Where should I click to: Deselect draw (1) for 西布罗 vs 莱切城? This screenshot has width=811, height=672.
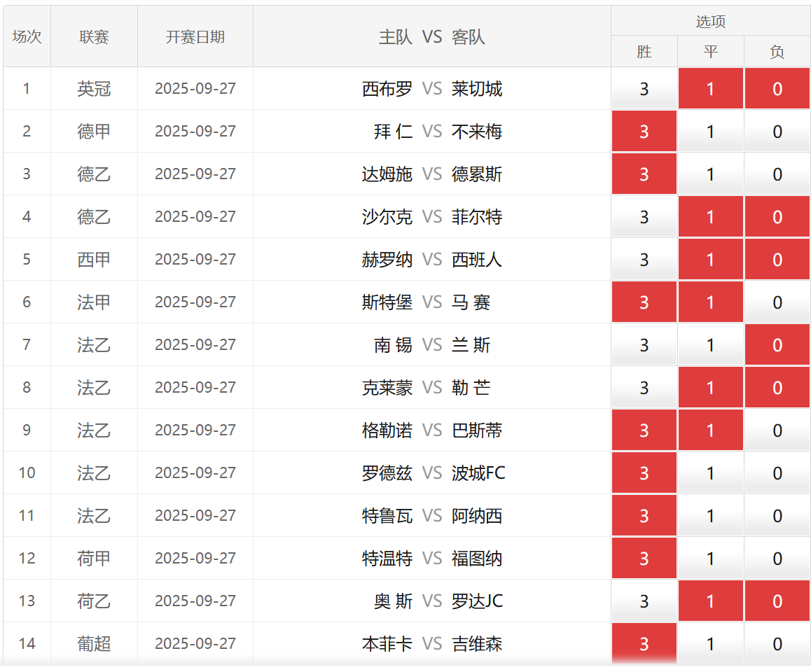pos(710,89)
